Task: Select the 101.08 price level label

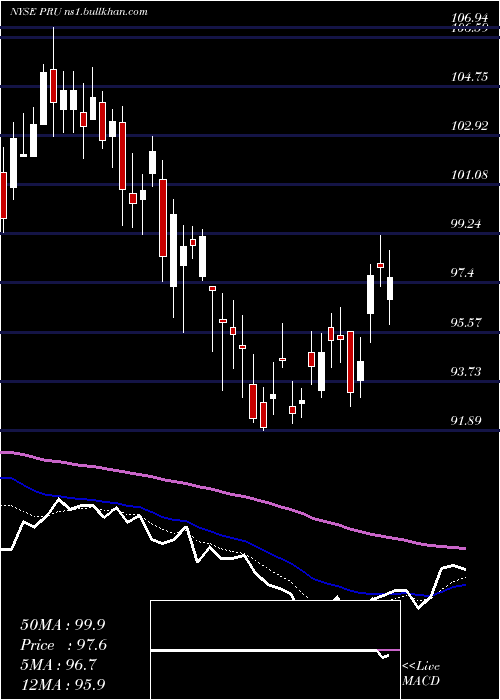Action: [x=470, y=175]
